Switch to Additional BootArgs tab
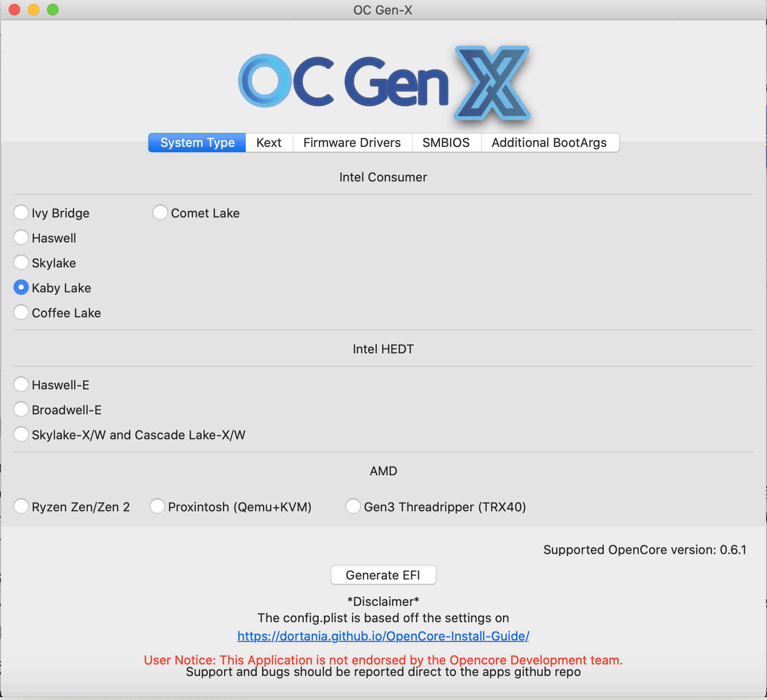Viewport: 767px width, 700px height. tap(550, 143)
